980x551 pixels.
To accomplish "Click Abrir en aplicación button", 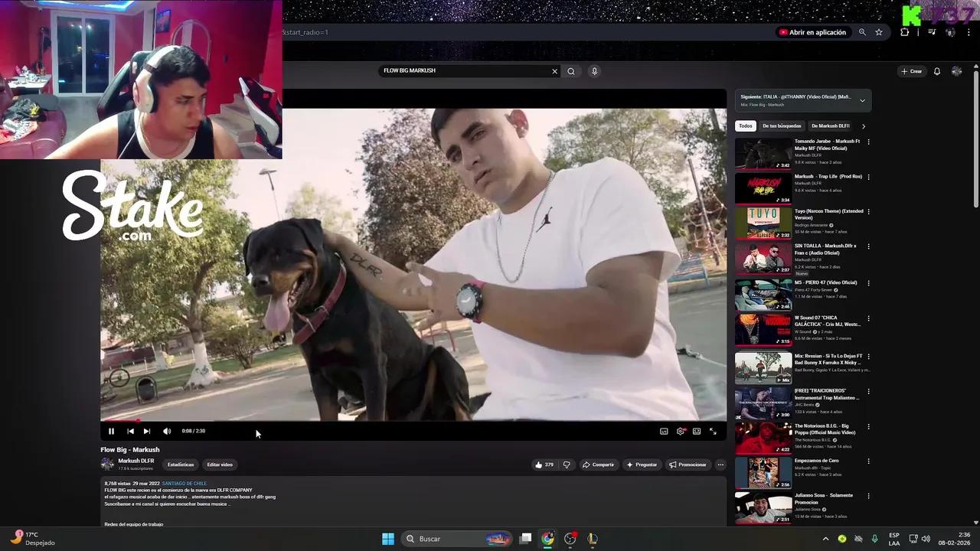I will click(x=812, y=32).
